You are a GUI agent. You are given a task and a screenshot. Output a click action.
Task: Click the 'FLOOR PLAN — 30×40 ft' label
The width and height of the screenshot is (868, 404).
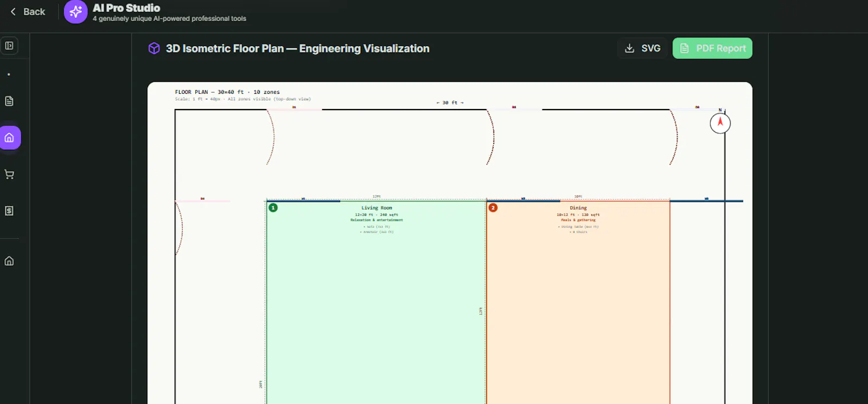(x=227, y=92)
